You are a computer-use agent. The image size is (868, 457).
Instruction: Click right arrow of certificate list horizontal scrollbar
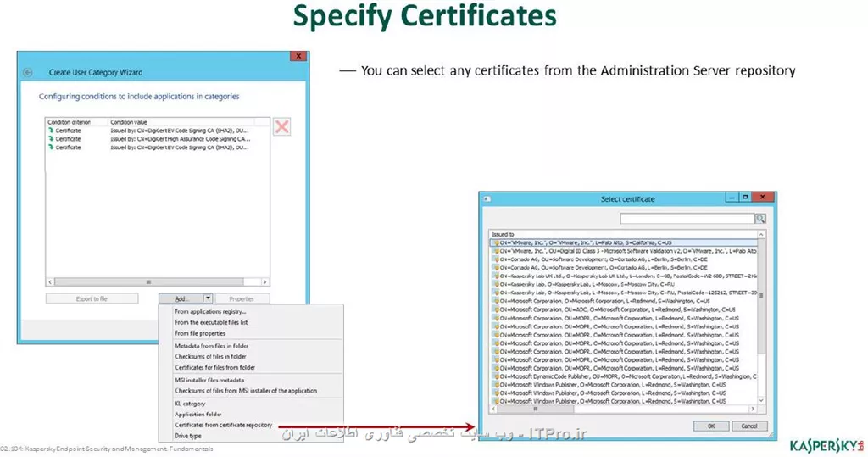point(753,409)
